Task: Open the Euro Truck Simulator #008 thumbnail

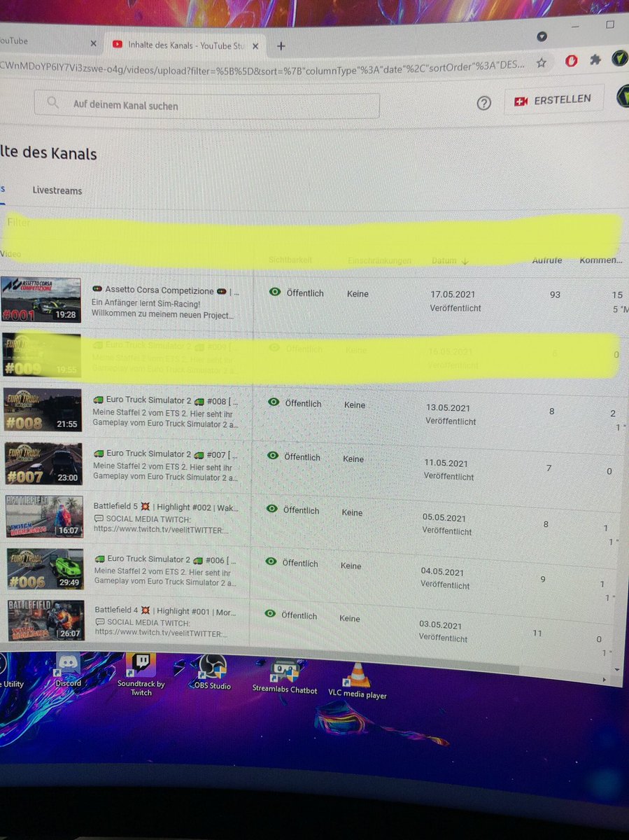Action: coord(43,410)
